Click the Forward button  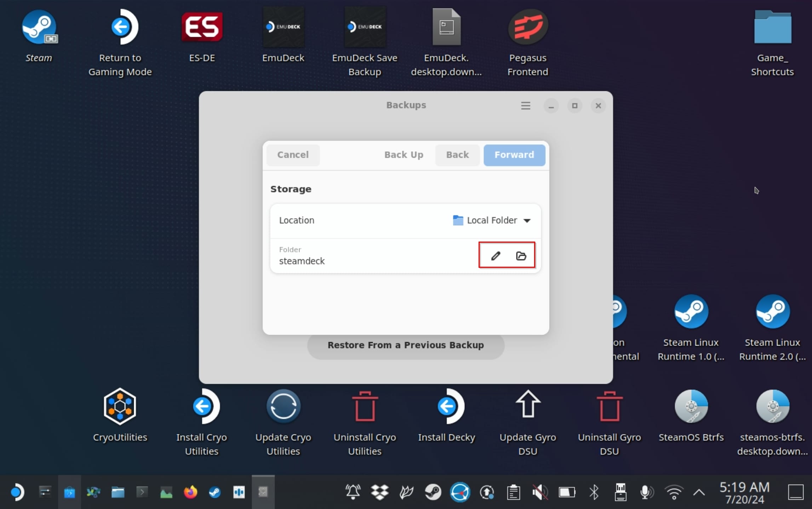(x=514, y=155)
